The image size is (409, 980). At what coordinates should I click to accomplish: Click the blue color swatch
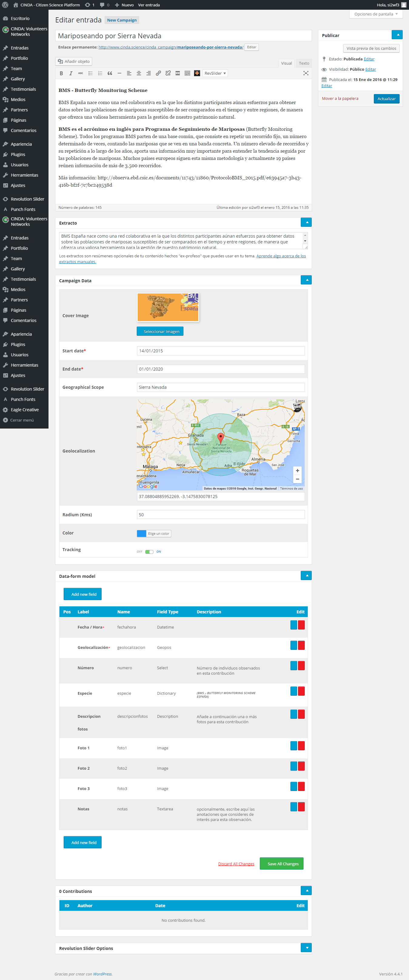141,533
